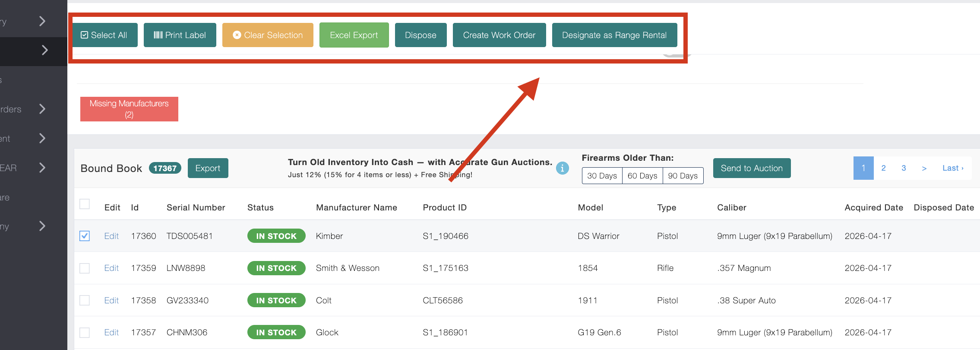Viewport: 980px width, 350px height.
Task: Click the Acquired Date column header
Action: tap(874, 207)
